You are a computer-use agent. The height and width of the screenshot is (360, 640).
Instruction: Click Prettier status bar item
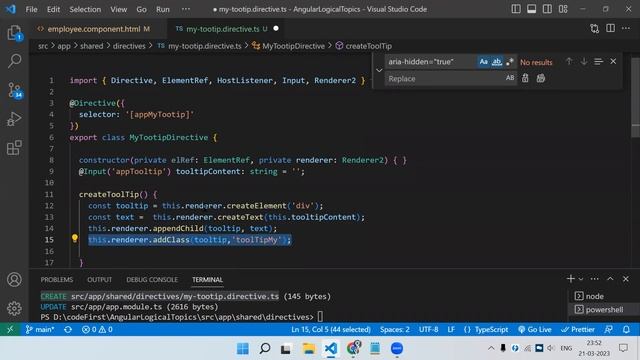click(578, 329)
